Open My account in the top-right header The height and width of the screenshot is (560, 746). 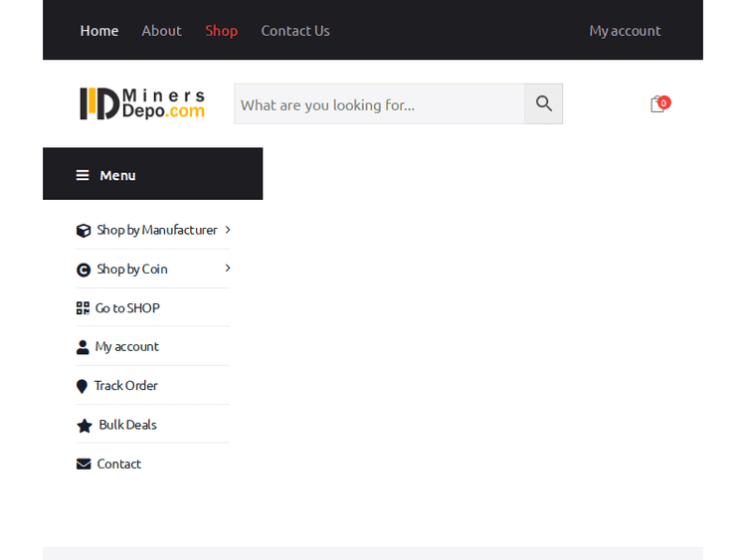(625, 31)
